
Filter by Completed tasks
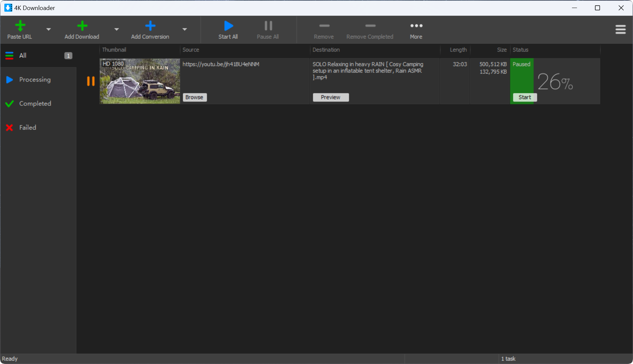(x=35, y=104)
